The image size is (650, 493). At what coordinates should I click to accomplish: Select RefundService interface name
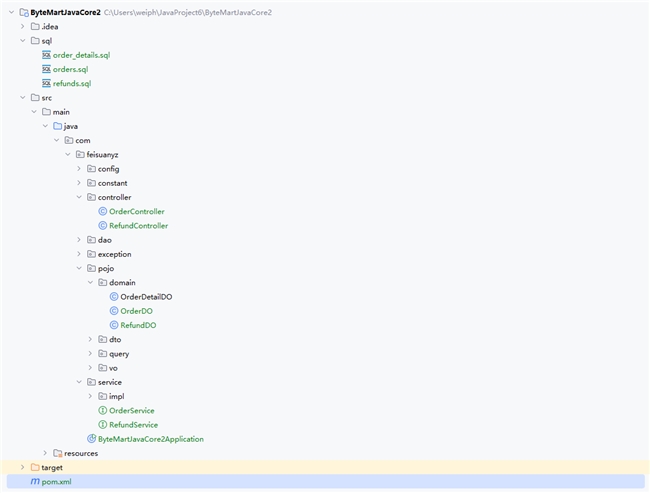[x=133, y=425]
